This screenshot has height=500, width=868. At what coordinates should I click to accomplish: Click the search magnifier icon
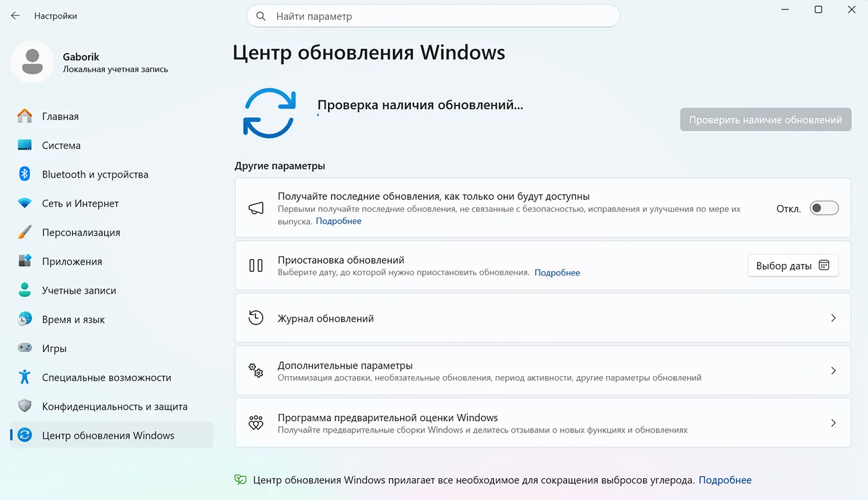(261, 16)
